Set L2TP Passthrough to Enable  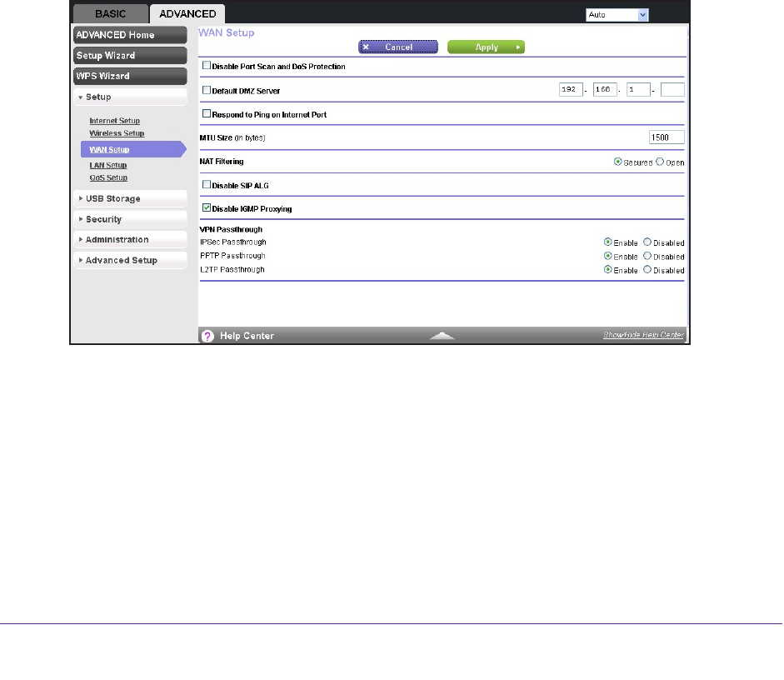point(608,269)
